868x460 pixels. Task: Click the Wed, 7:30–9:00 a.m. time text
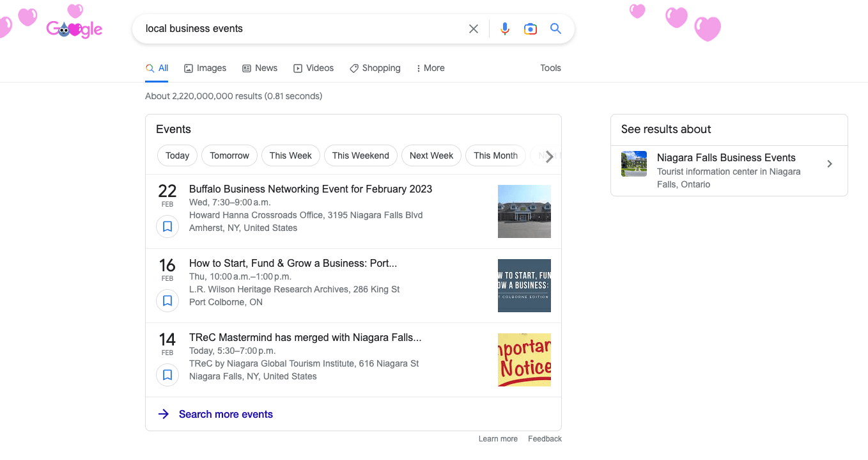pyautogui.click(x=230, y=203)
